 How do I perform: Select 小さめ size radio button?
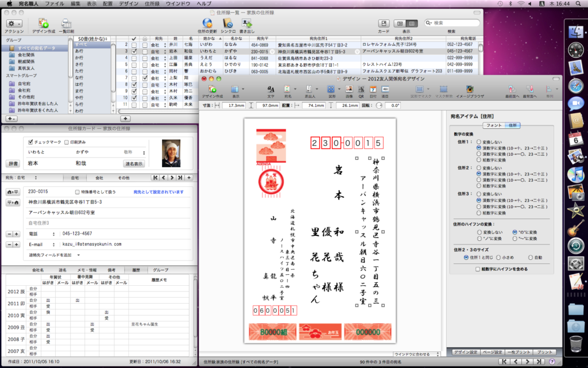[498, 258]
